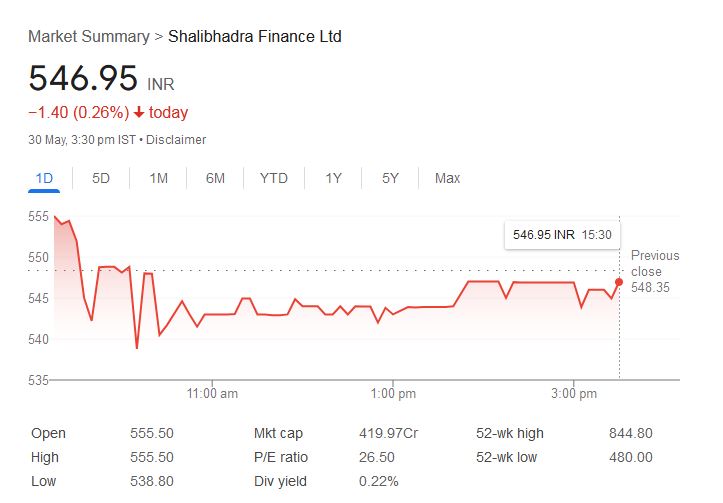Click the Mkt cap value 419.97Cr
The height and width of the screenshot is (503, 723).
point(389,433)
